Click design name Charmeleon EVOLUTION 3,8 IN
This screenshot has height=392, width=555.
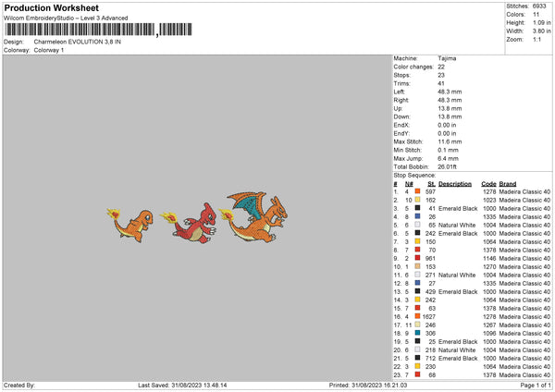coord(77,42)
